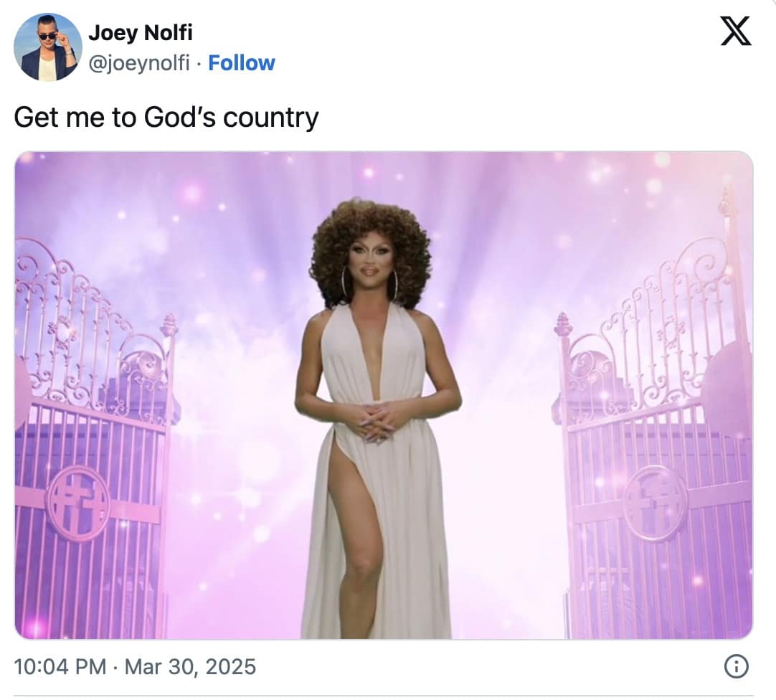The width and height of the screenshot is (776, 700).
Task: Click the tweet info circle icon
Action: click(x=736, y=666)
